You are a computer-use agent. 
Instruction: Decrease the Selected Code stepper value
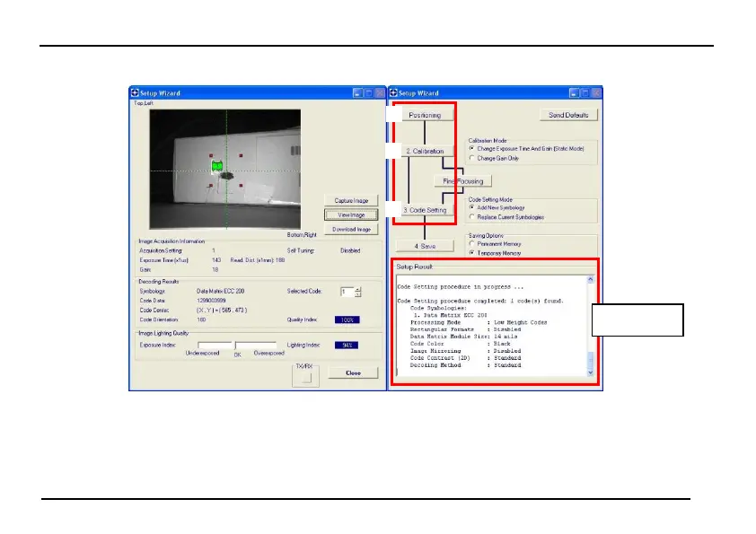click(357, 294)
